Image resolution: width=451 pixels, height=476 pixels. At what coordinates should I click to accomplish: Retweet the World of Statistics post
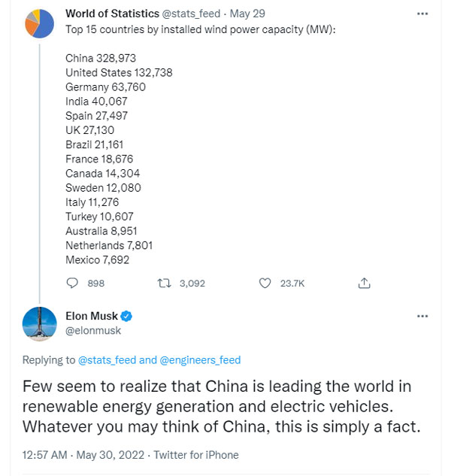(x=163, y=283)
